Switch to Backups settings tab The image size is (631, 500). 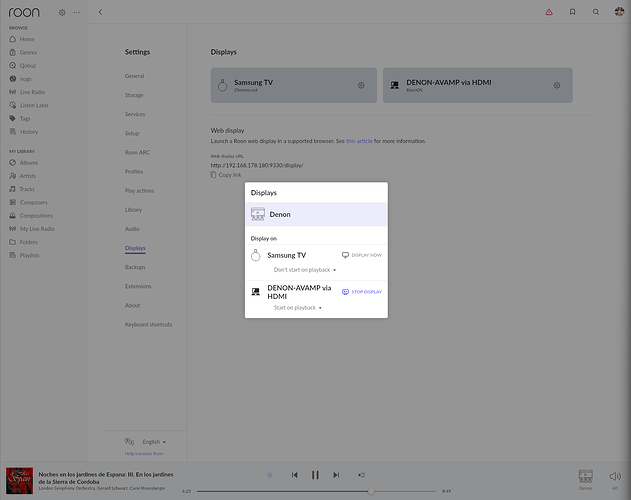(135, 267)
